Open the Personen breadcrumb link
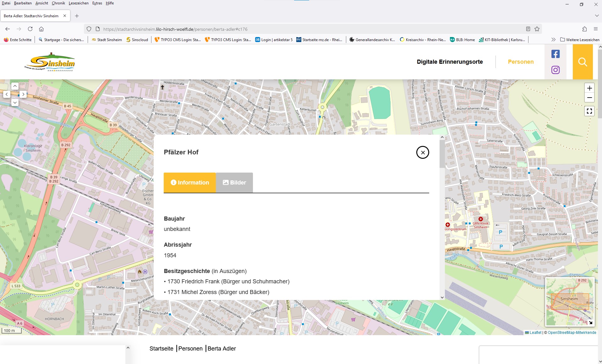 [190, 349]
